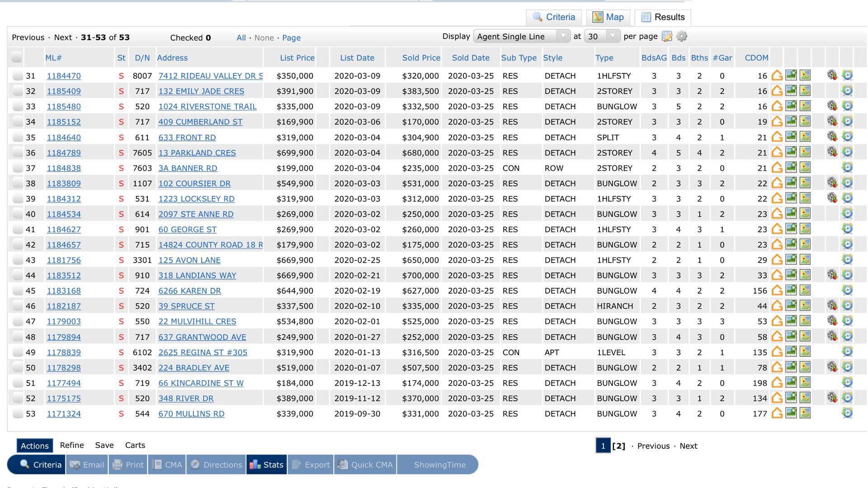868x488 pixels.
Task: Open the orange house icon for 60 George St
Action: [x=777, y=229]
